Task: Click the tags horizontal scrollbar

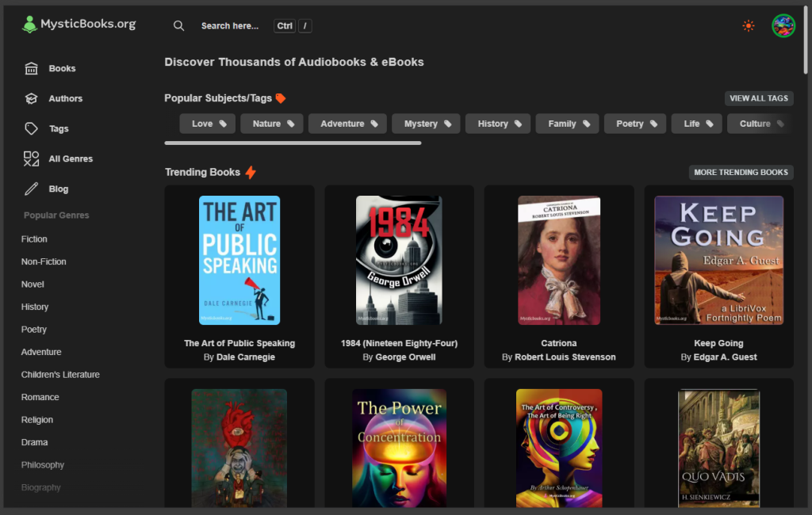Action: tap(293, 143)
